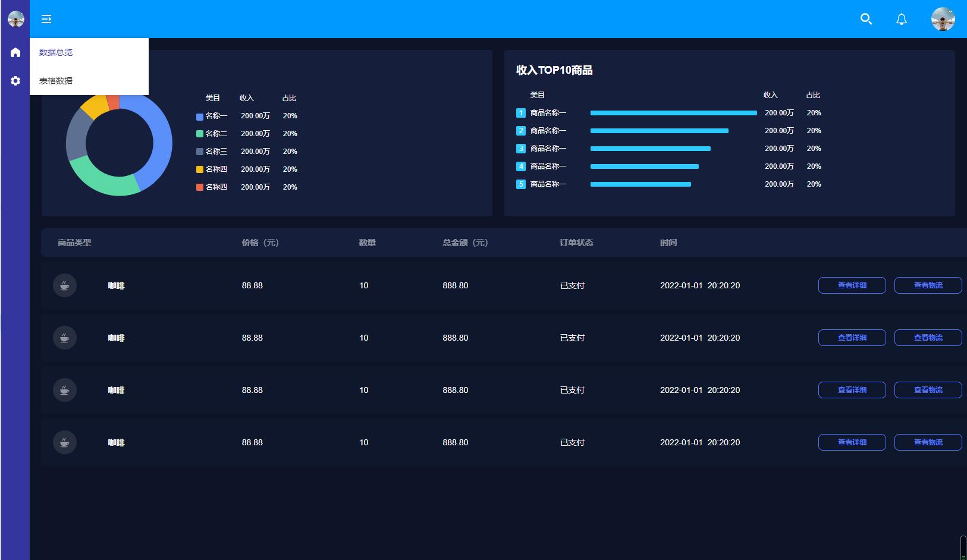Image resolution: width=967 pixels, height=560 pixels.
Task: Click the 订单状态 column header
Action: pos(576,243)
